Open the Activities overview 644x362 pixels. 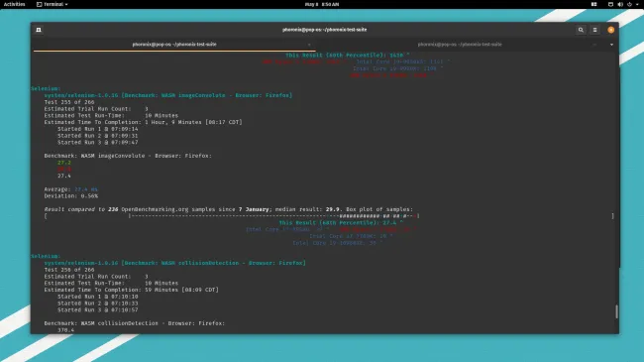click(15, 4)
